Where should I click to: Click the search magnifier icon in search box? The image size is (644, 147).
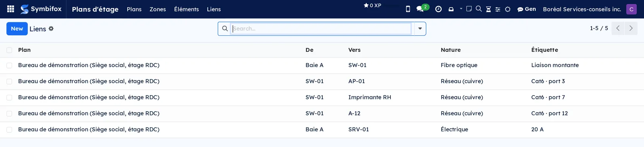[x=225, y=29]
